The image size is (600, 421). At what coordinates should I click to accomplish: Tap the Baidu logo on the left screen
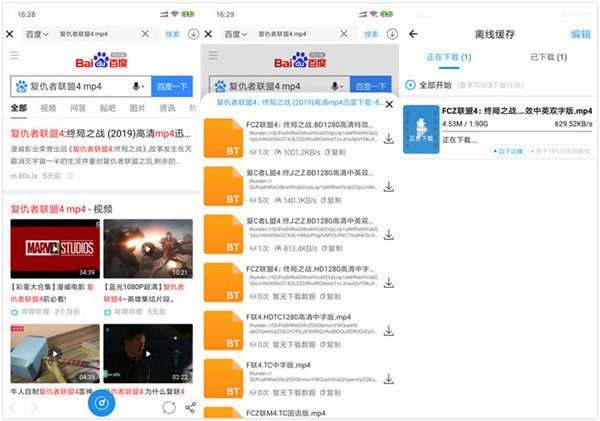101,60
